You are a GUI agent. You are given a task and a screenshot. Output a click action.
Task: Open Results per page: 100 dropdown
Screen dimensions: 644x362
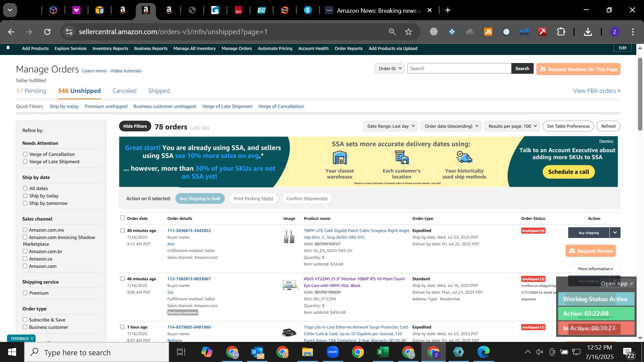coord(512,126)
